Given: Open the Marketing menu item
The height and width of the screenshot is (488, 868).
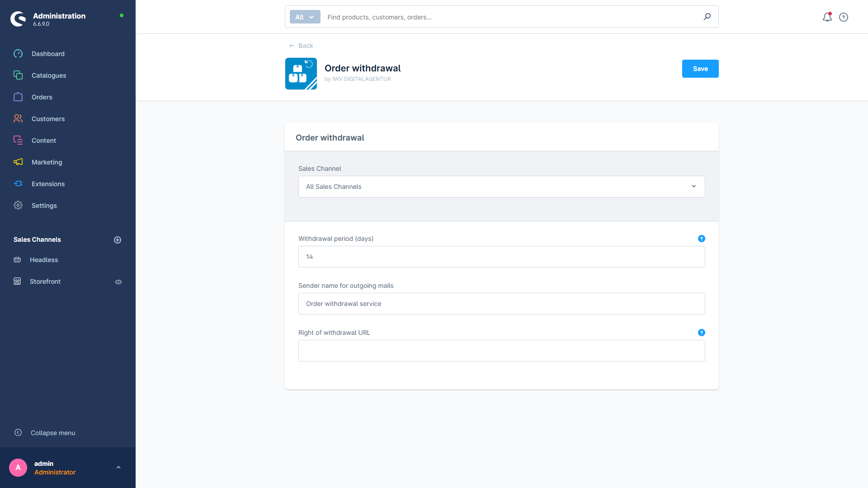Looking at the screenshot, I should [x=47, y=162].
